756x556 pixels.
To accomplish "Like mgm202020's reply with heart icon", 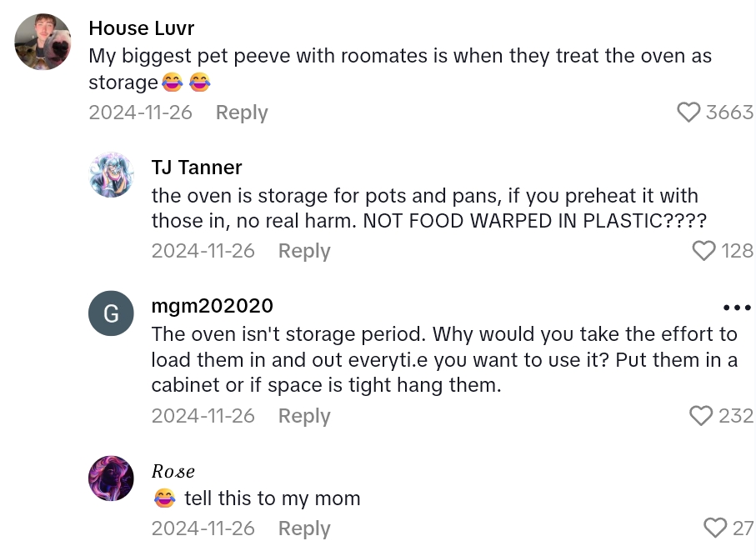I will pos(701,415).
